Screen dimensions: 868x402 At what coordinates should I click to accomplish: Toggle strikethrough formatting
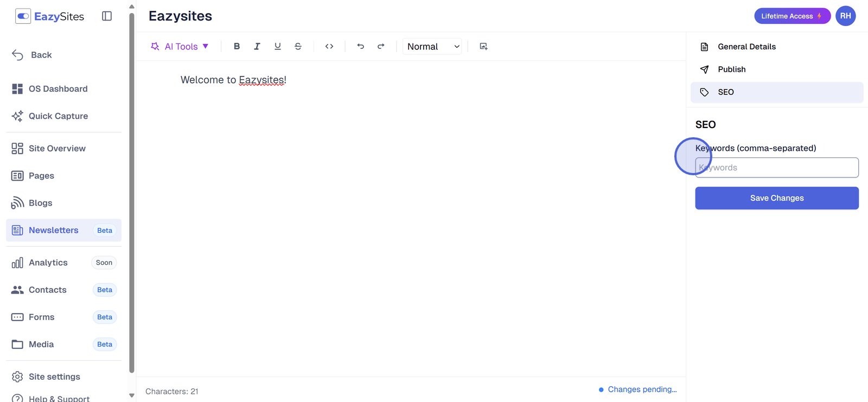[x=298, y=47]
